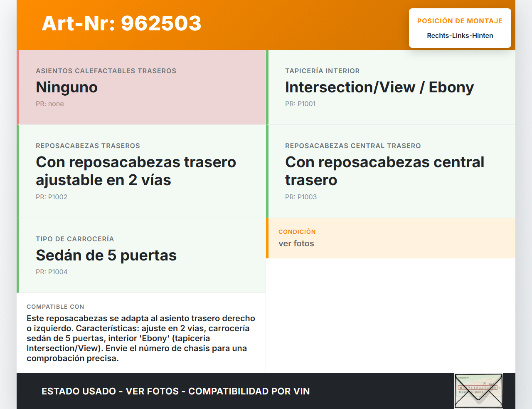Click the Estado Usado footer banner text
The image size is (532, 409).
coord(175,391)
